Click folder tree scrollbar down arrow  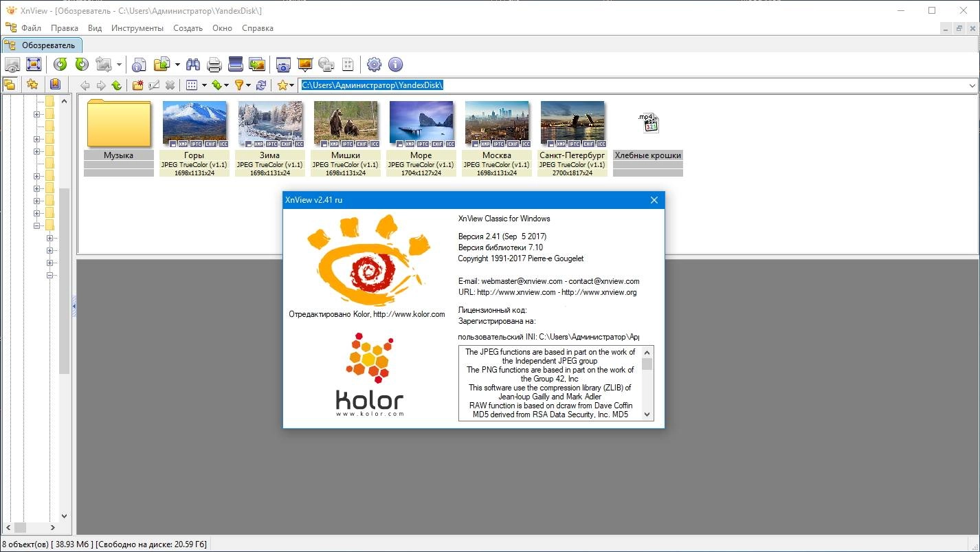[x=65, y=516]
